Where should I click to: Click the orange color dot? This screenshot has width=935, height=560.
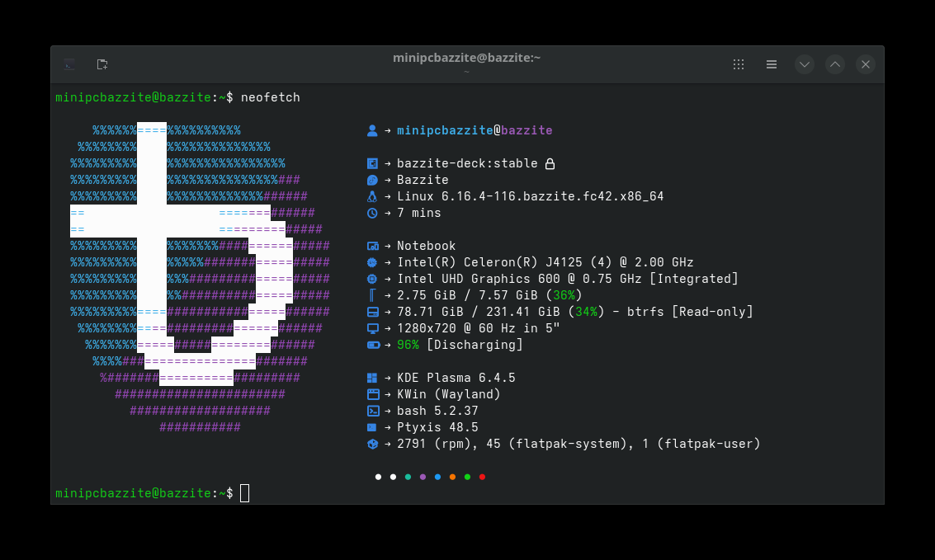pos(452,477)
